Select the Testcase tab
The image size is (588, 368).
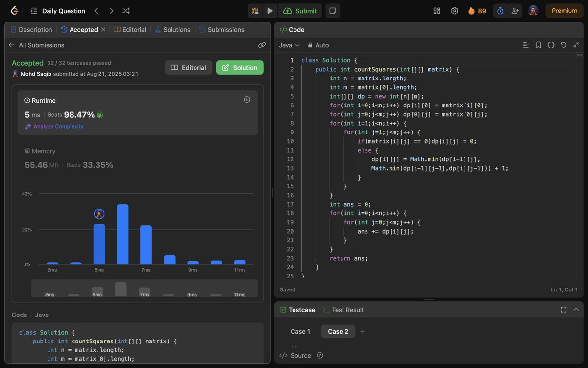297,310
